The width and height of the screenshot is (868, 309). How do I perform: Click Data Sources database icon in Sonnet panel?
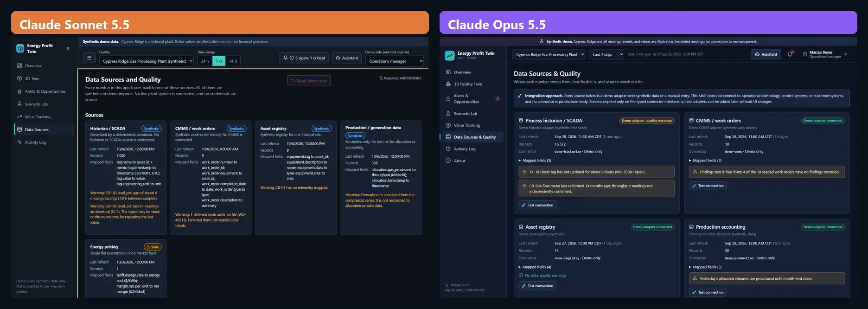[19, 129]
